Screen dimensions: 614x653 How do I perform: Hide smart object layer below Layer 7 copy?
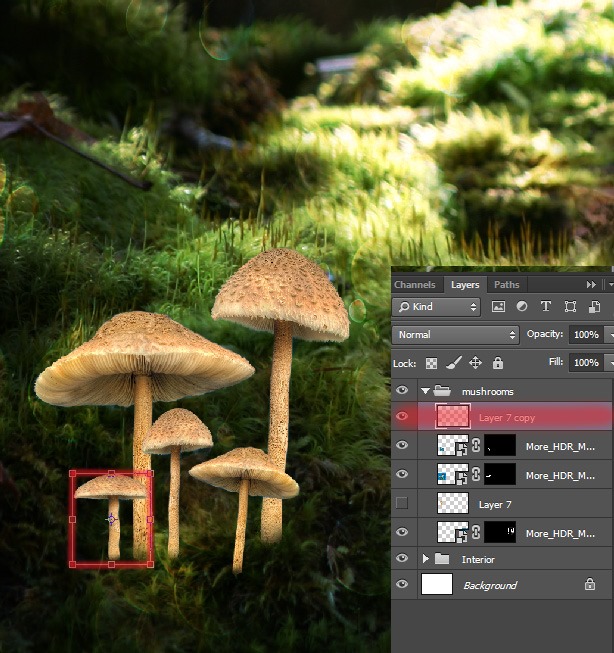click(402, 445)
